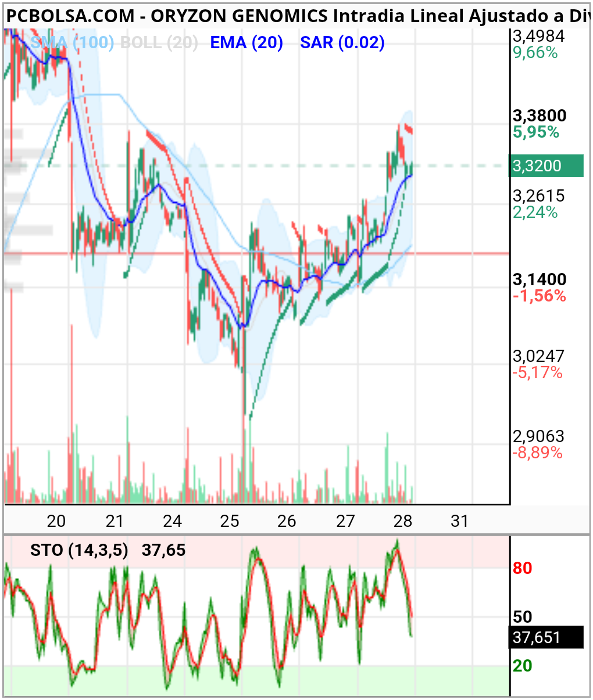
Task: Click the stochastic 20 level label
Action: (523, 666)
